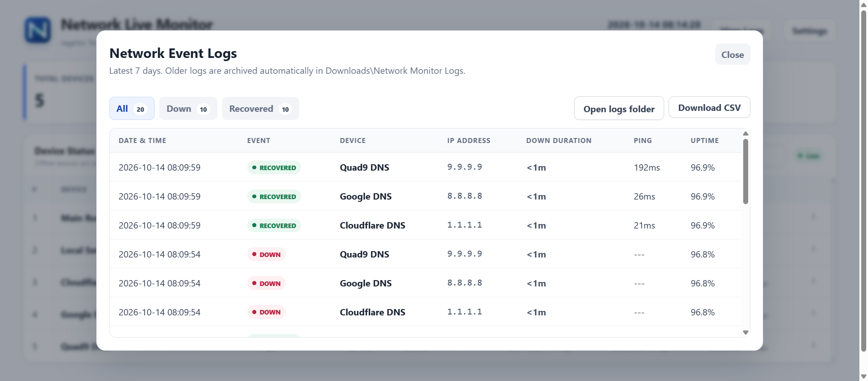Click the 96.9% uptime for Quad9 DNS
This screenshot has width=868, height=381.
click(703, 167)
